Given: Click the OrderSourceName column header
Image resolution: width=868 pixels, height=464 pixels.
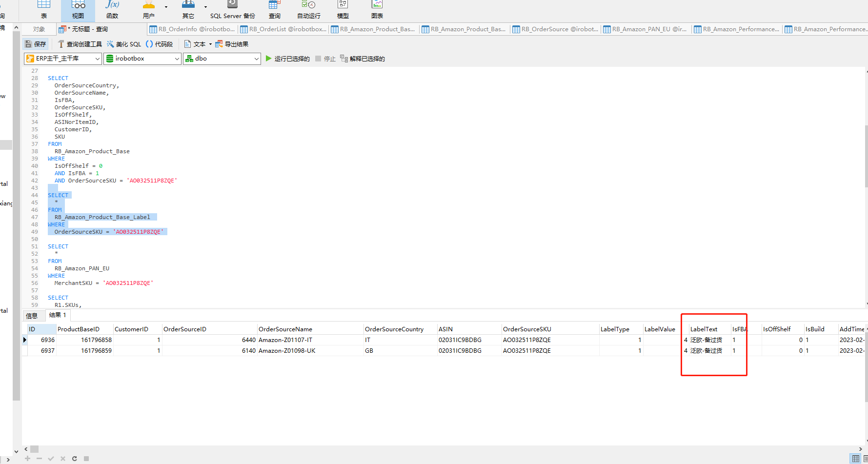Looking at the screenshot, I should pos(310,329).
